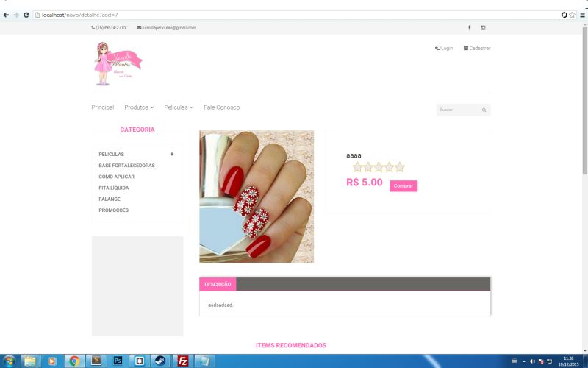Open Sublime Text from the taskbar

tap(96, 361)
